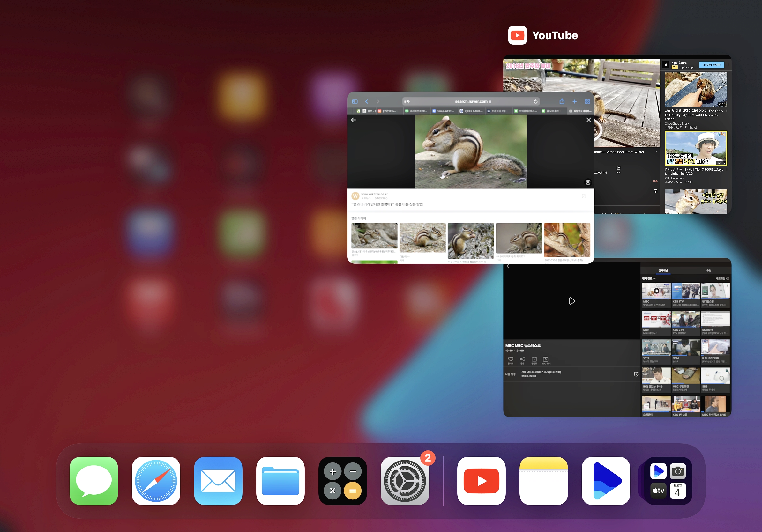Screen dimensions: 762x532
Task: Click Safari's forward arrow
Action: click(378, 101)
